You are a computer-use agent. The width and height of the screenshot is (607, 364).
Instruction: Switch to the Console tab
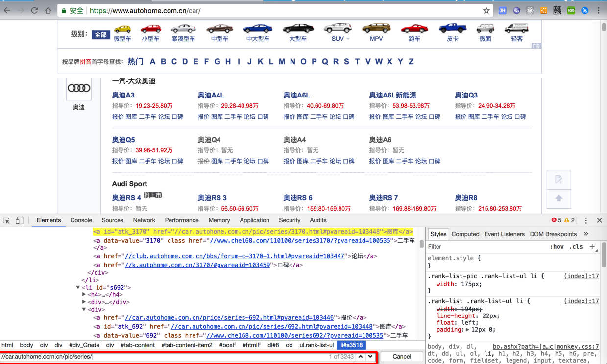pyautogui.click(x=81, y=220)
